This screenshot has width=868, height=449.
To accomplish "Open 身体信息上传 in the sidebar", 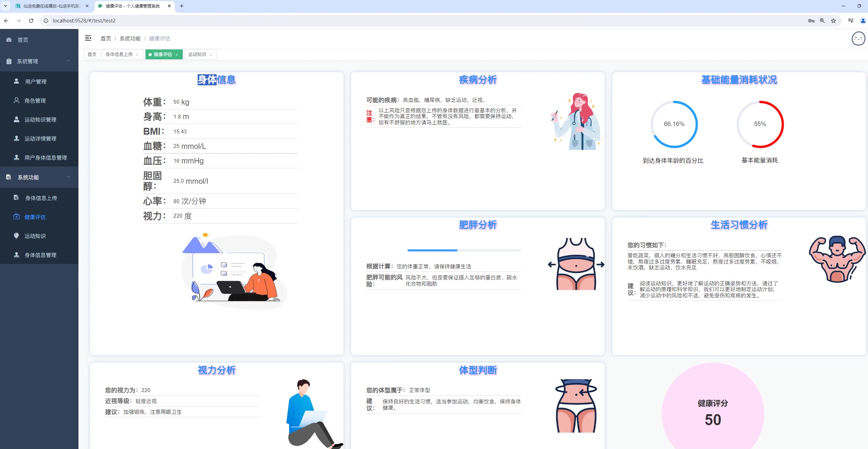I will (39, 198).
